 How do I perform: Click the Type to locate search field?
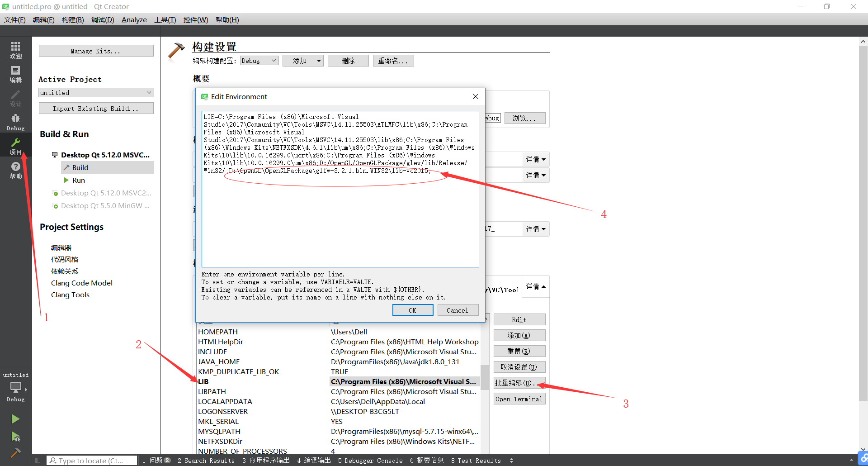pos(92,461)
